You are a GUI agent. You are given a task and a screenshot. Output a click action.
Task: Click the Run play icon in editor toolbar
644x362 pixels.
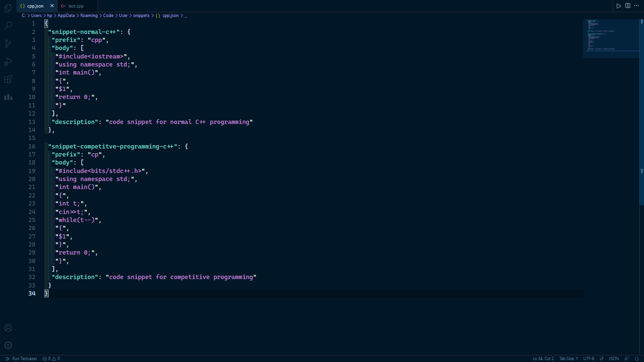click(x=619, y=6)
